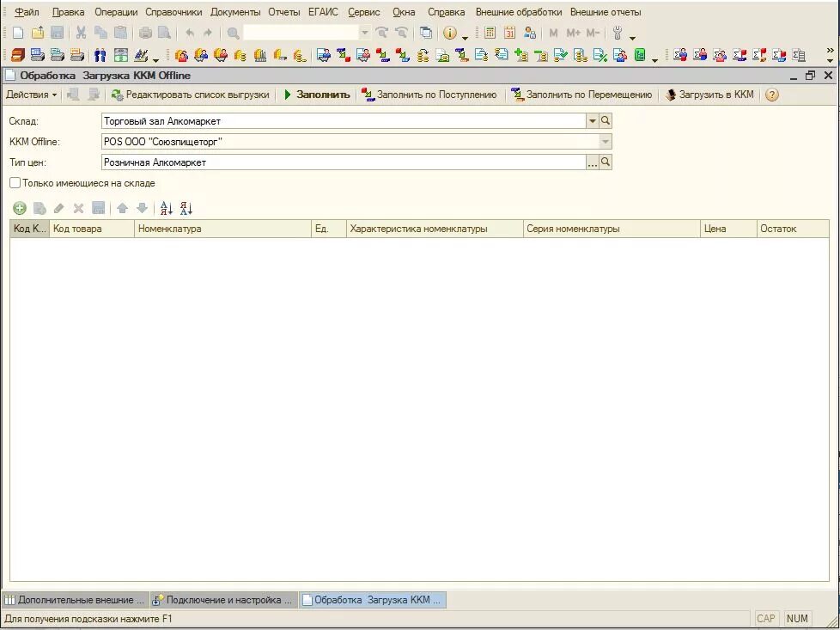Click the two blue people icon
This screenshot has width=840, height=630.
click(100, 55)
